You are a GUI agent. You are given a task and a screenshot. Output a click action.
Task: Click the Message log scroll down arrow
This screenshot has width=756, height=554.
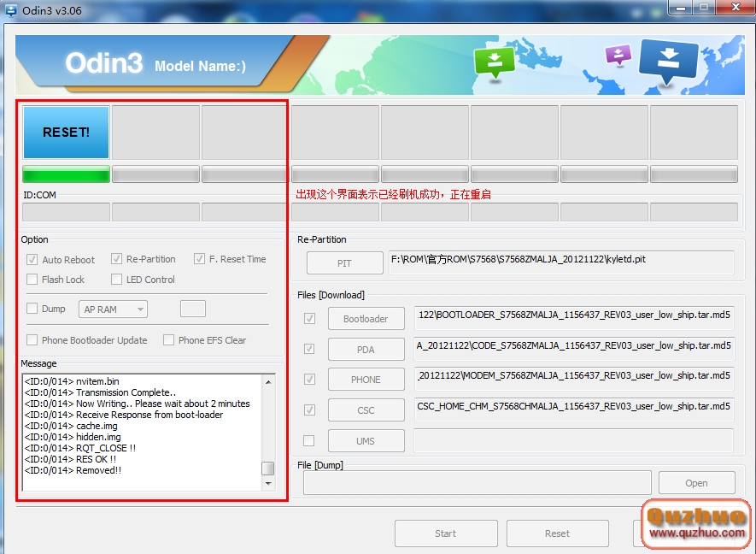tap(268, 484)
